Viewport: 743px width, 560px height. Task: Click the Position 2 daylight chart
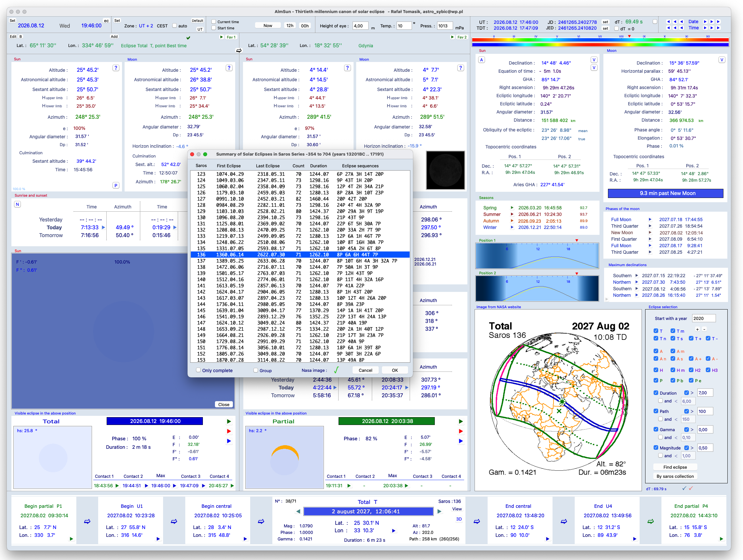pyautogui.click(x=537, y=289)
